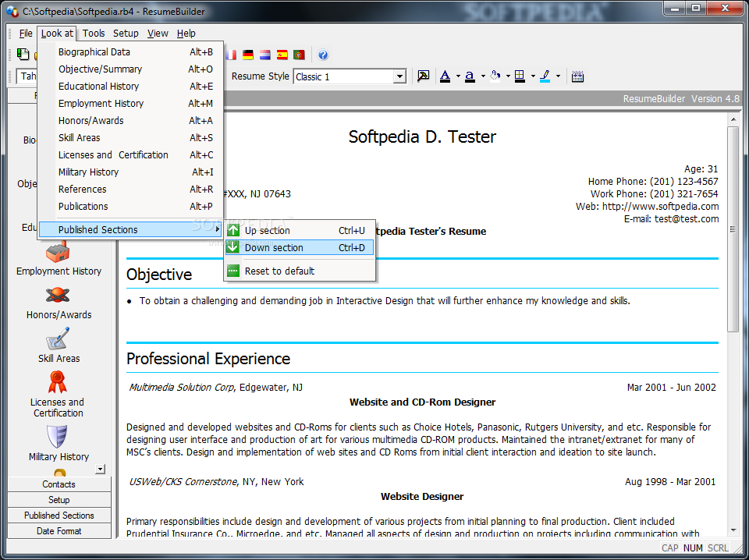
Task: Click the Date Format panel button
Action: 59,531
